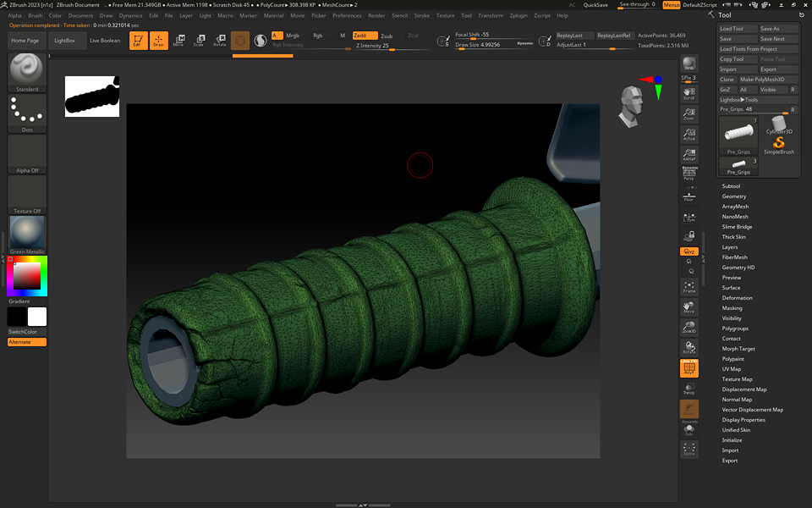The width and height of the screenshot is (812, 508).
Task: Click the Zoom icon in right shelf
Action: pyautogui.click(x=689, y=114)
